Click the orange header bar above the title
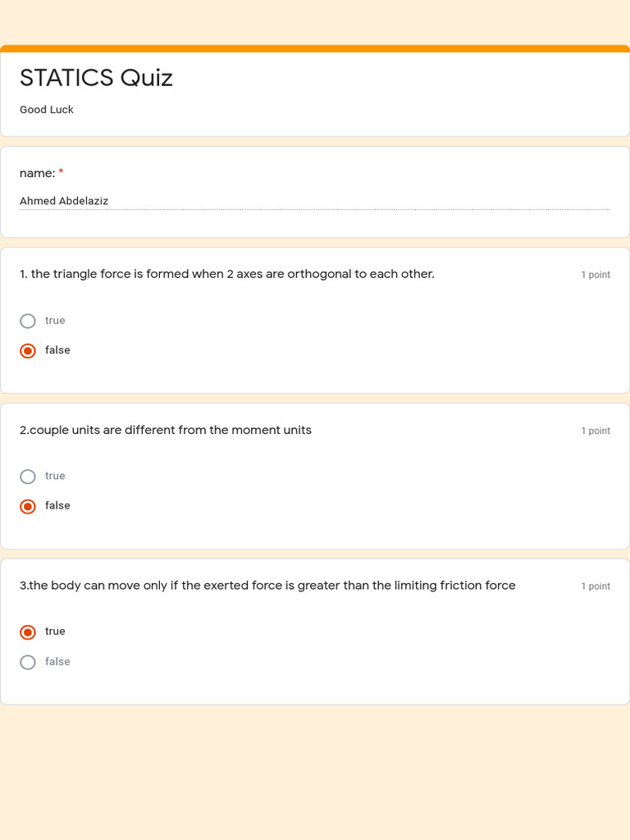This screenshot has width=630, height=840. [315, 48]
